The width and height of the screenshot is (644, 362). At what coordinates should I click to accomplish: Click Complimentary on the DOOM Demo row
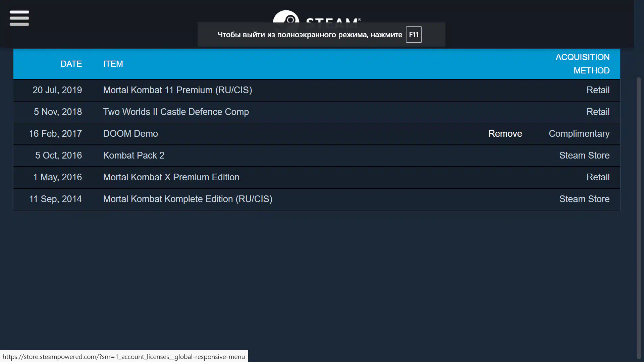pos(579,134)
